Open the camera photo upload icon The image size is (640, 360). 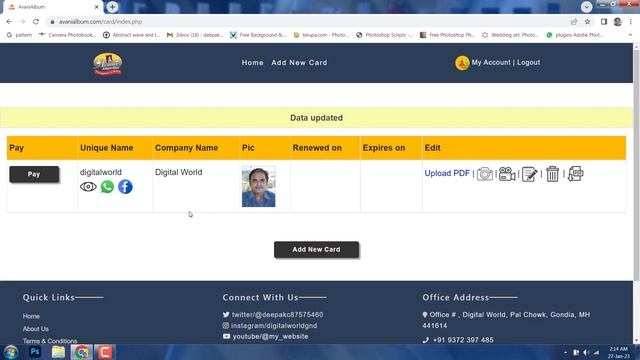(x=484, y=174)
